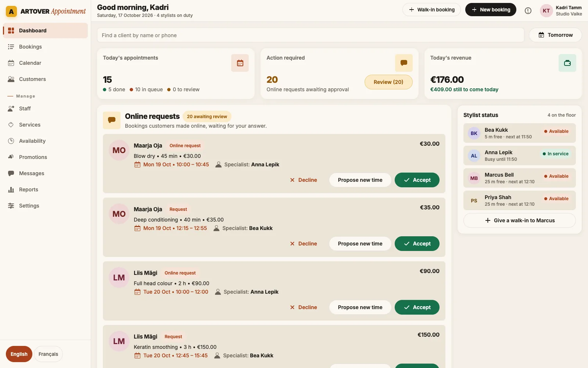This screenshot has width=588, height=368.
Task: Click the MO avatar on Blow dry request
Action: (119, 150)
